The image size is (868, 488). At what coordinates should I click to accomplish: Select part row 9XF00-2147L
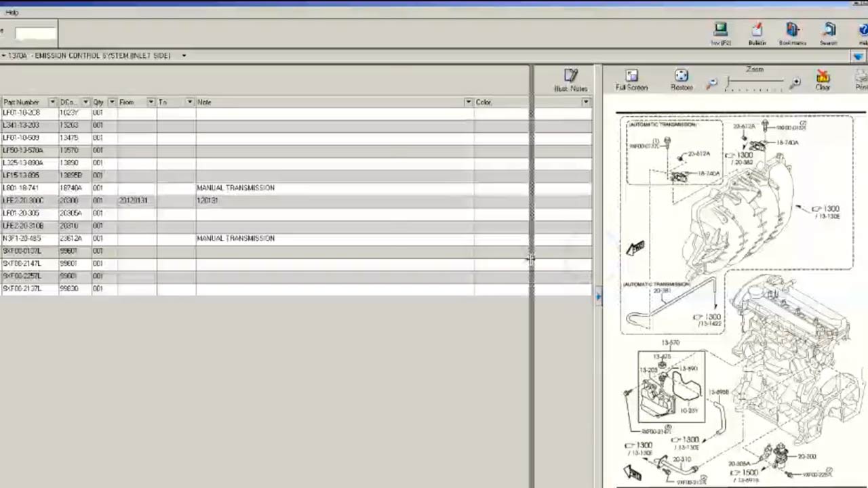pos(296,263)
